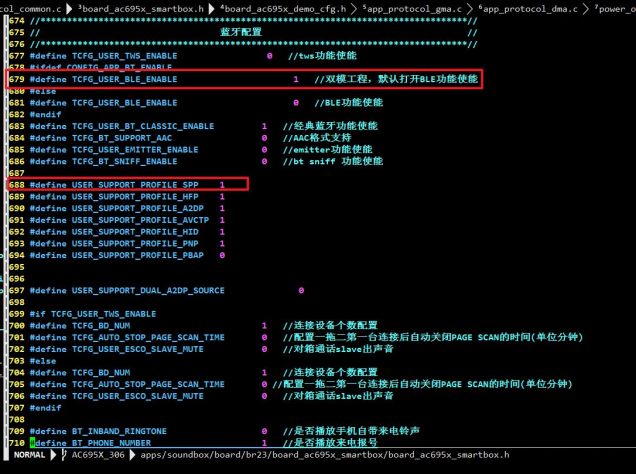
Task: Click the NORMAL mode indicator in statusline
Action: [29, 455]
